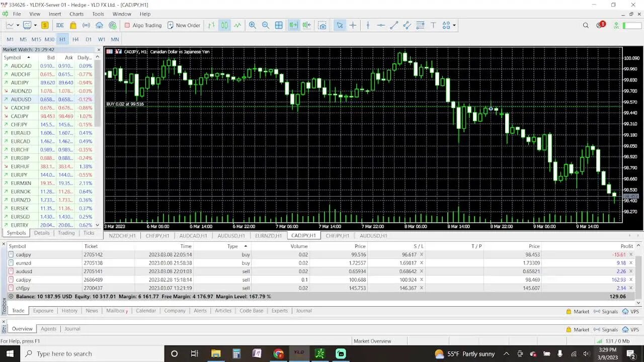
Task: Click the search magnifier icon
Action: [x=586, y=25]
